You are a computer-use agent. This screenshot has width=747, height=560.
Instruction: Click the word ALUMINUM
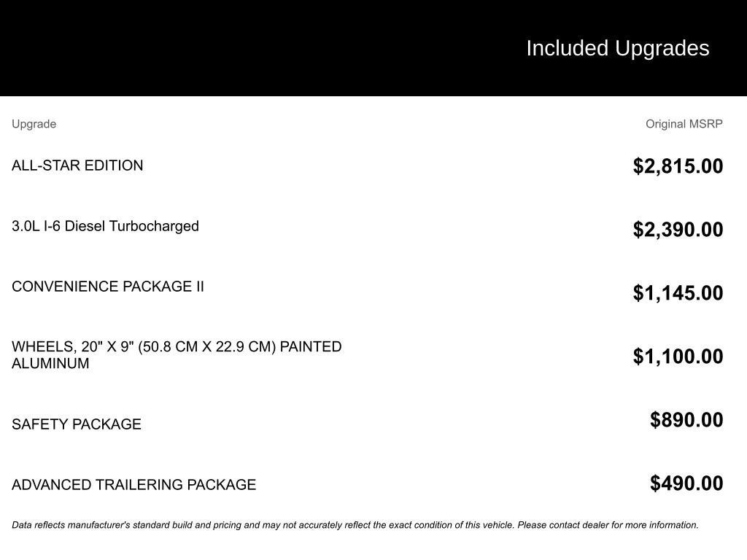[50, 364]
